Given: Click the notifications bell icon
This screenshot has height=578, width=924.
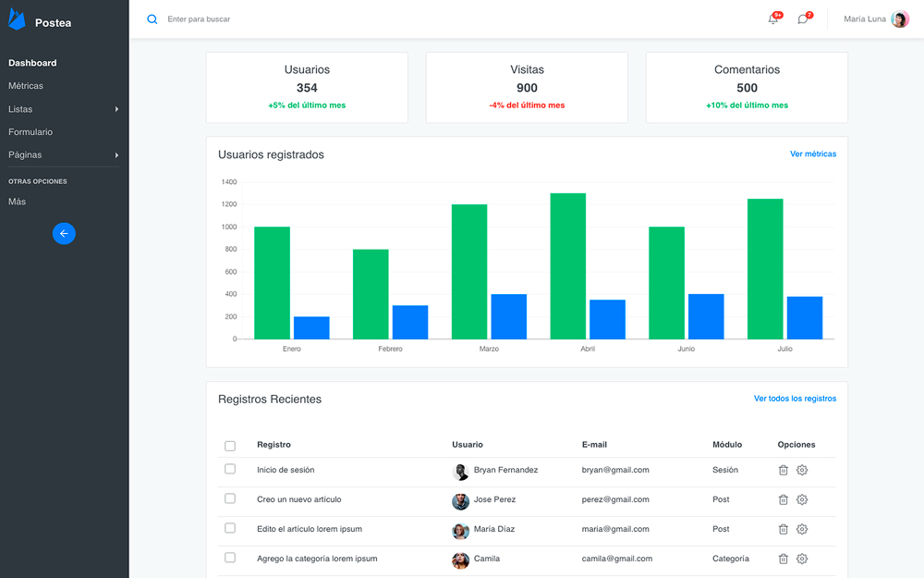Looking at the screenshot, I should 773,19.
